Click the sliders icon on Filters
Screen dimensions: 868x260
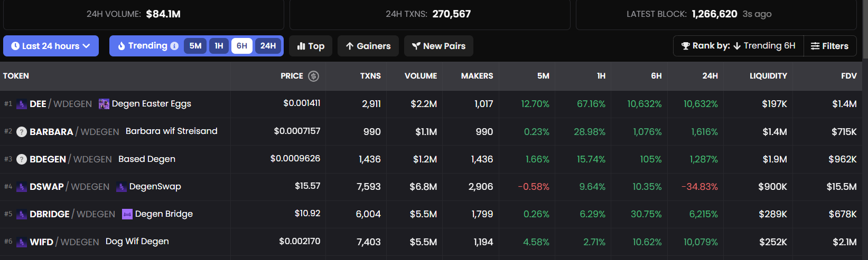coord(815,46)
